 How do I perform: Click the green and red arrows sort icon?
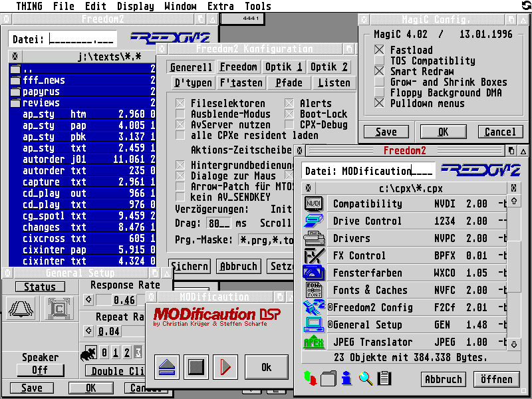310,378
